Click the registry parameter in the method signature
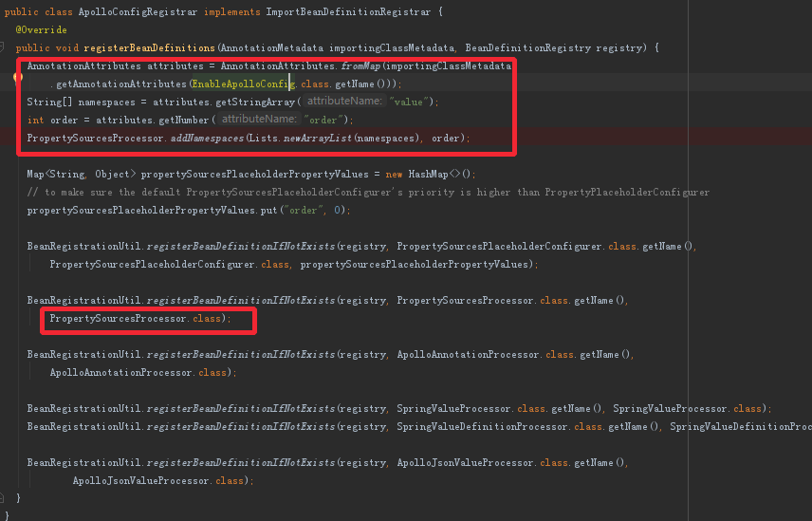The height and width of the screenshot is (521, 812). pyautogui.click(x=618, y=48)
